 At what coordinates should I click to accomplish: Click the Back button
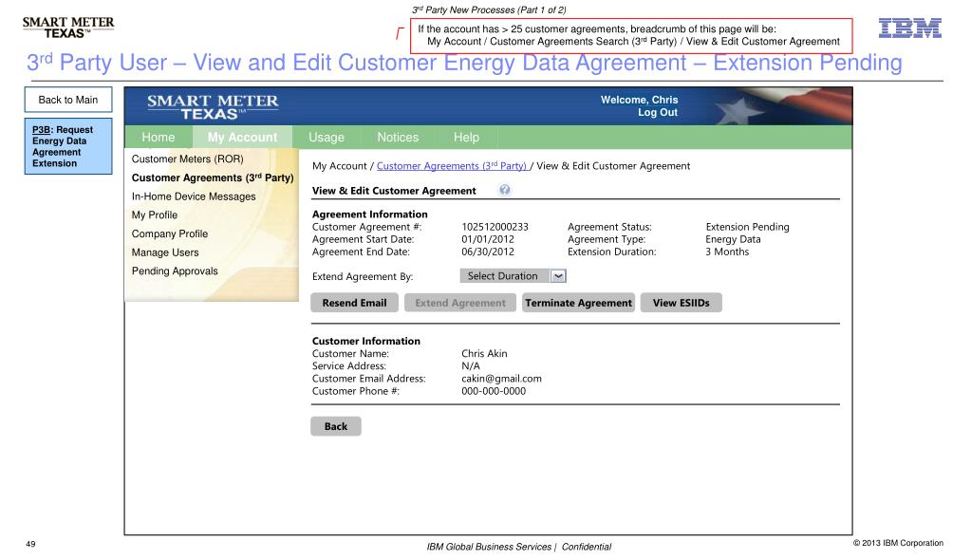pos(336,426)
